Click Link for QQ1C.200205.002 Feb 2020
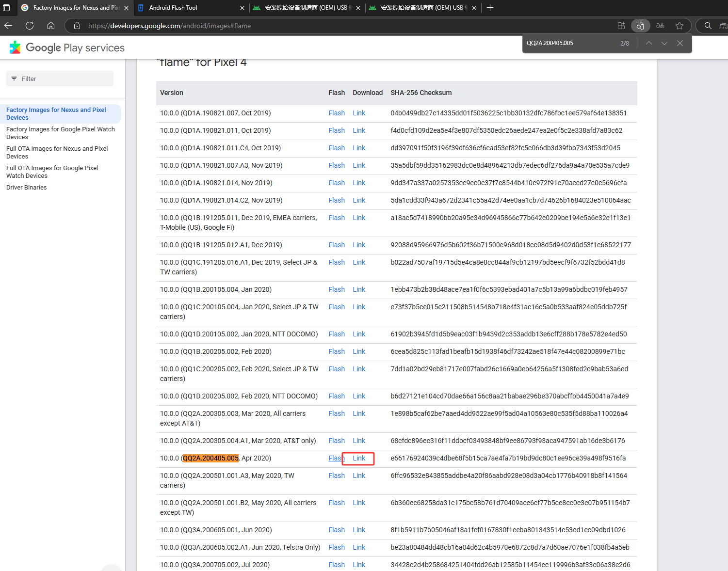Image resolution: width=728 pixels, height=571 pixels. pos(359,369)
